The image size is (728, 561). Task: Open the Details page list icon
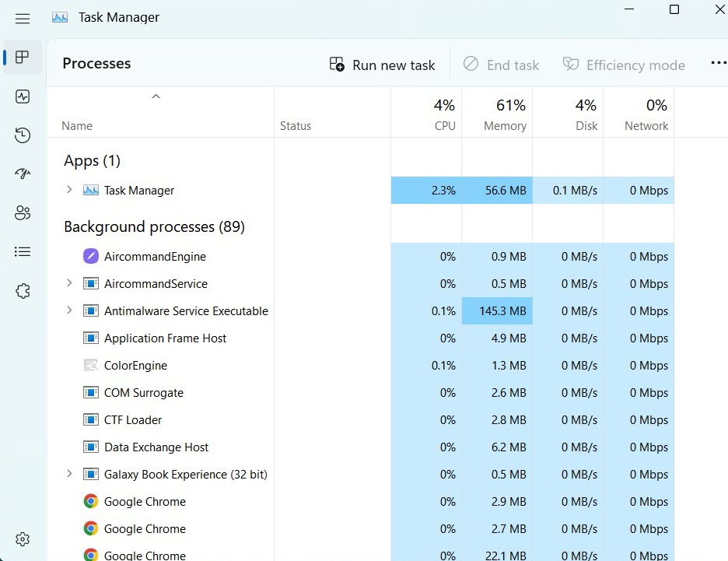pyautogui.click(x=23, y=251)
